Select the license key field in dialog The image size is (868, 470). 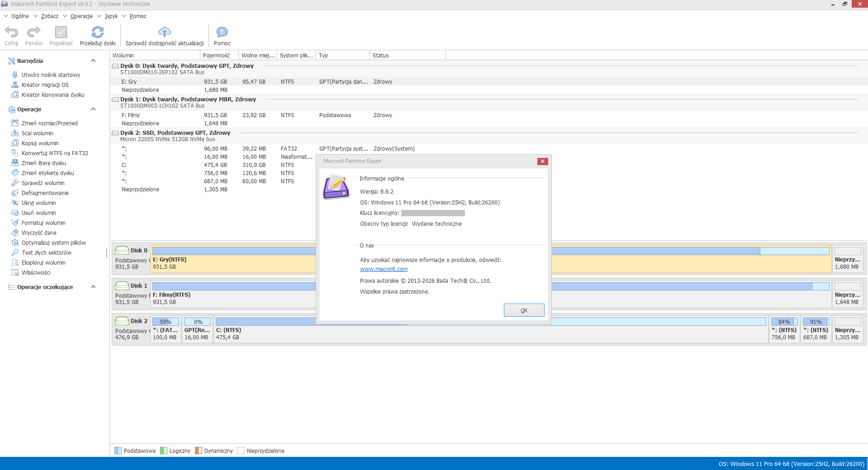(x=433, y=213)
